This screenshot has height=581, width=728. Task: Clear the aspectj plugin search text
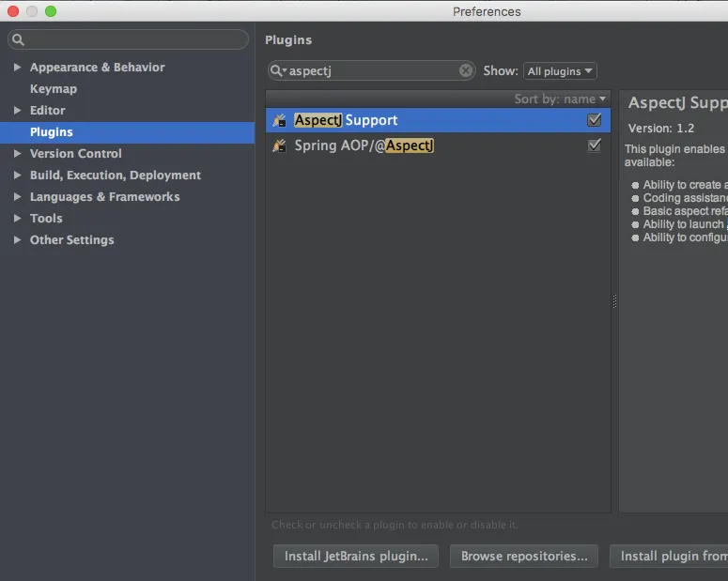click(x=466, y=70)
